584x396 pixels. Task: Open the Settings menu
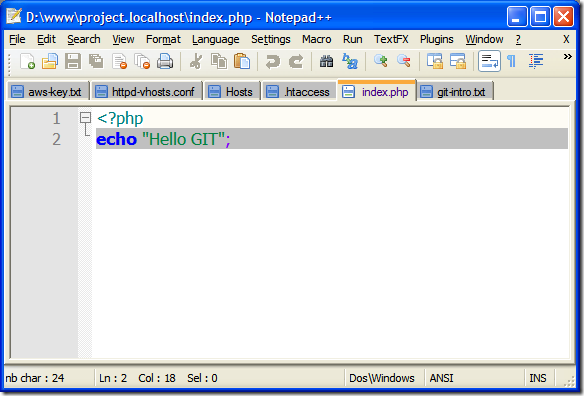[271, 39]
